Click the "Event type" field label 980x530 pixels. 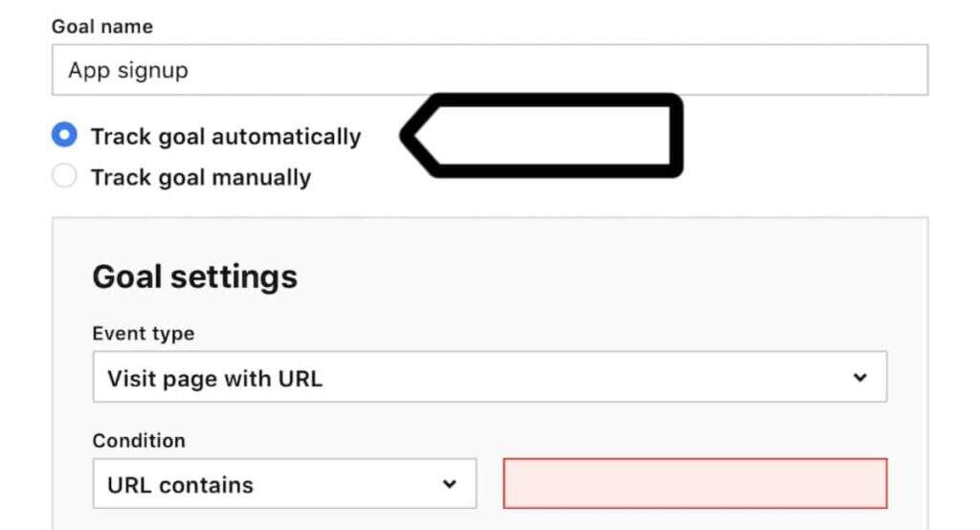(143, 334)
